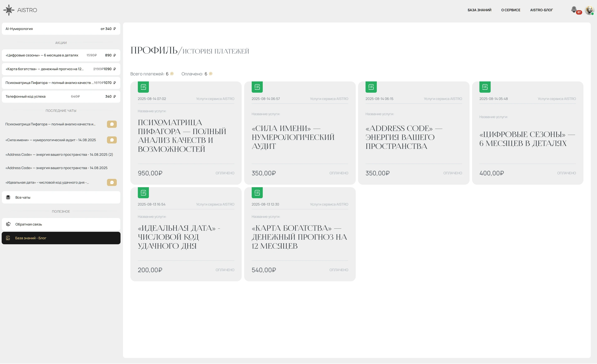
Task: Click receipt icon on Психоматрица Пифагора card
Action: (143, 87)
